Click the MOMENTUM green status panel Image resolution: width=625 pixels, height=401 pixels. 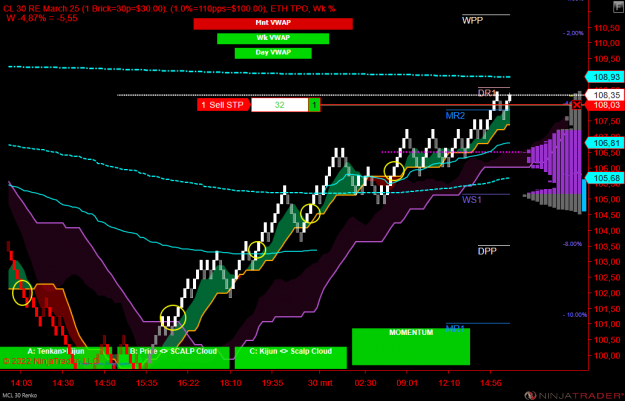(411, 346)
